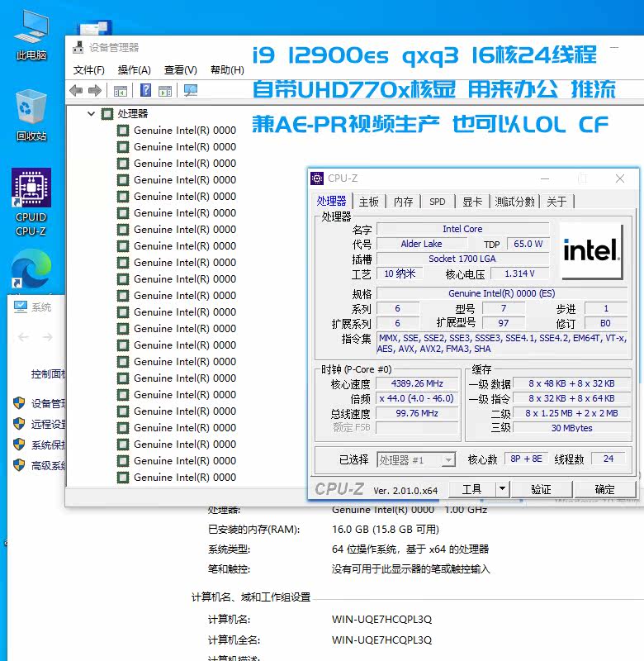This screenshot has width=644, height=661.
Task: Click the shield icon beside 设备管理器 link
Action: (x=19, y=403)
